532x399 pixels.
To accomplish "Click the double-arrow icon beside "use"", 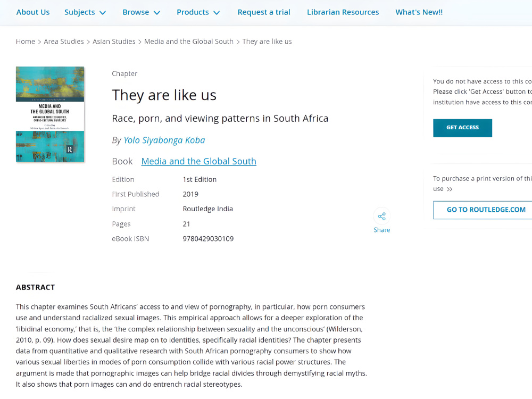I will pyautogui.click(x=450, y=189).
